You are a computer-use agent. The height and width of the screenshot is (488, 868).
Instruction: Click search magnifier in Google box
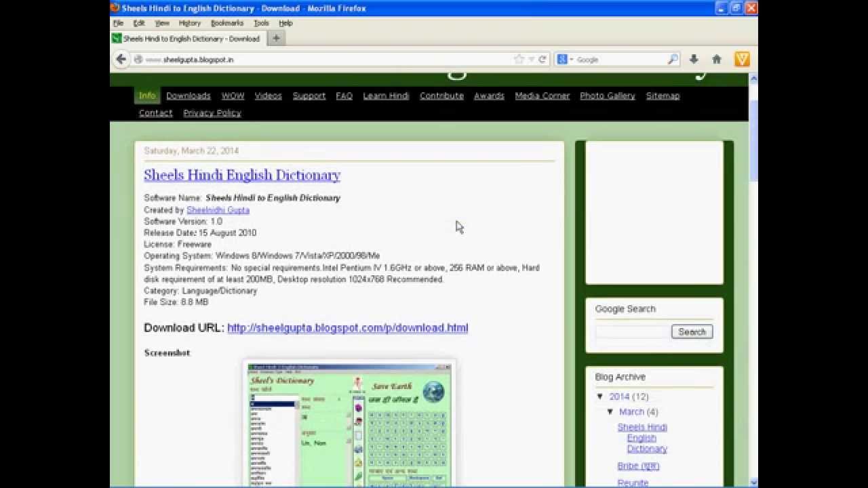pyautogui.click(x=673, y=59)
